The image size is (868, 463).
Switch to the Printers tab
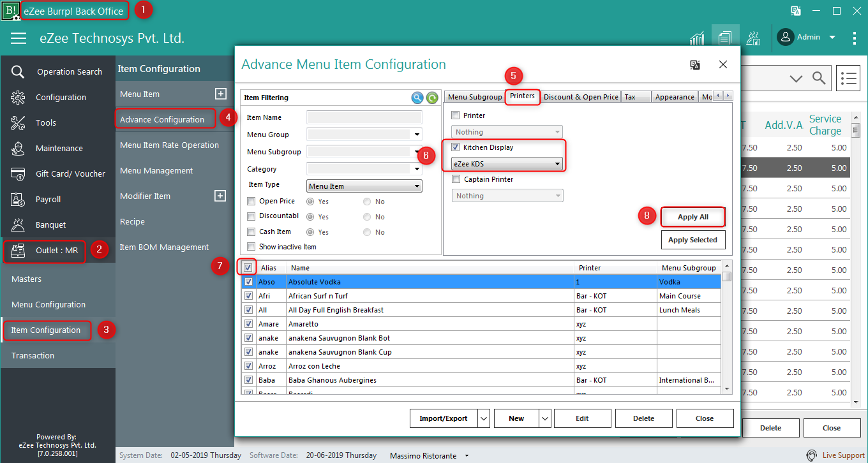pos(522,96)
